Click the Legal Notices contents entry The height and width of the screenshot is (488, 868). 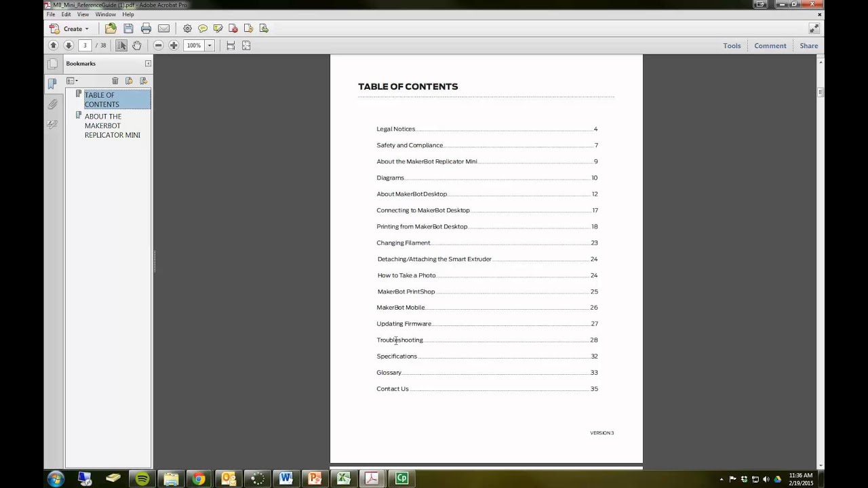395,129
